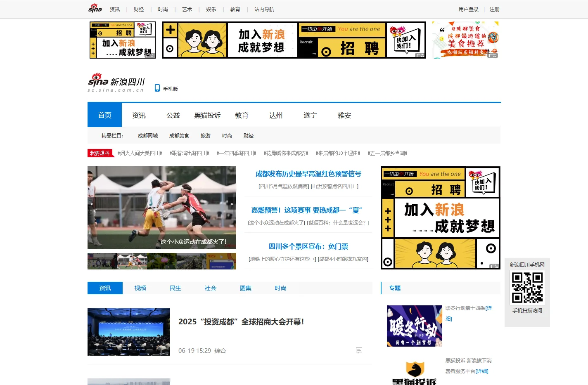Click the sidebar 加入新浪 成就梦想 recruitment ad

coord(441,218)
